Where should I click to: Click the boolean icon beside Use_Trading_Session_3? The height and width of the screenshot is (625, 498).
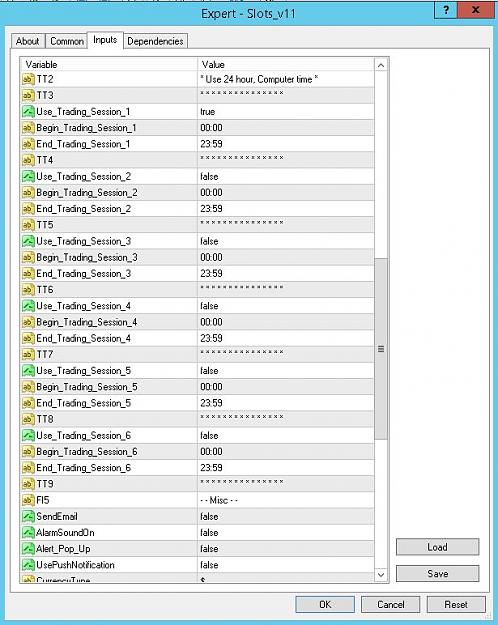pos(28,241)
